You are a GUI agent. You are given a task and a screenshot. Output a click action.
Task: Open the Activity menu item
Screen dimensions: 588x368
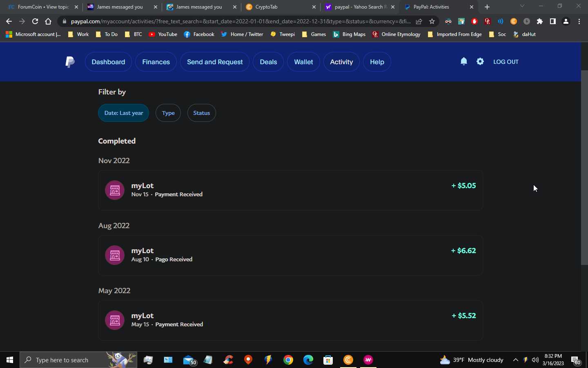coord(341,62)
